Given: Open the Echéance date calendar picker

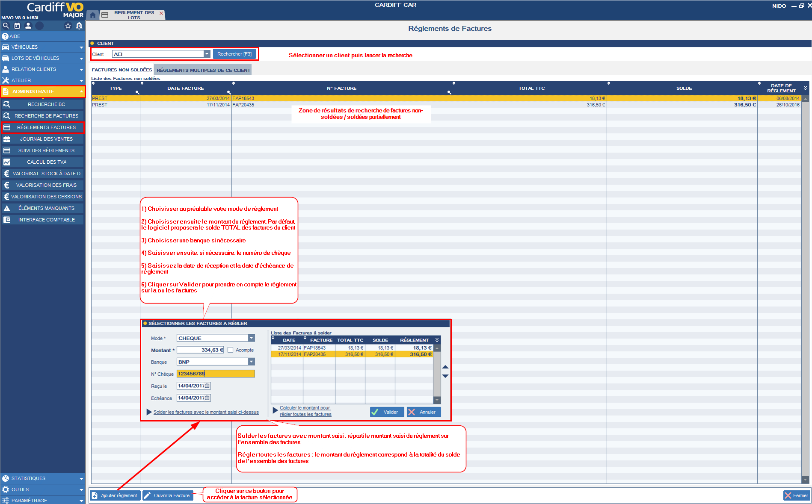Looking at the screenshot, I should click(207, 398).
